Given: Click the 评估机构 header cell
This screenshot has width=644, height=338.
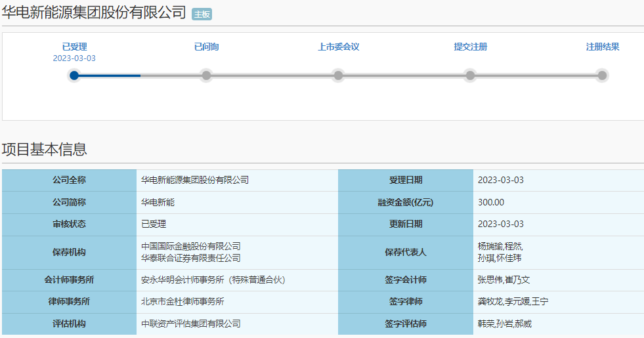Looking at the screenshot, I should click(69, 324).
